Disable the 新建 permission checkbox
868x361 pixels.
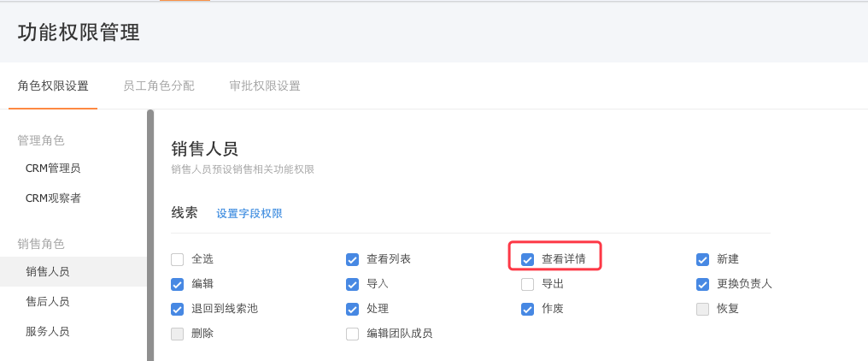pyautogui.click(x=702, y=259)
